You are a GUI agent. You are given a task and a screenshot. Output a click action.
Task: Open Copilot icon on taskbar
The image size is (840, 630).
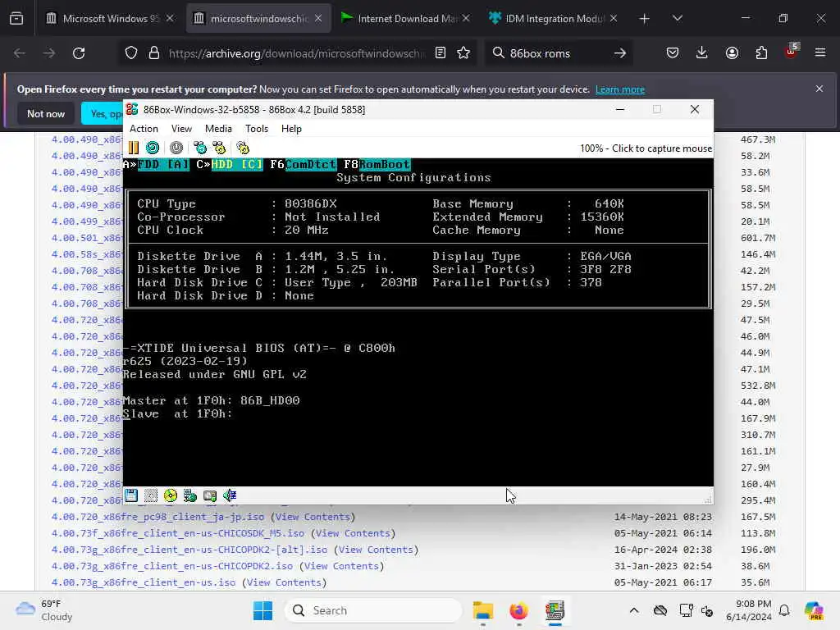[814, 610]
